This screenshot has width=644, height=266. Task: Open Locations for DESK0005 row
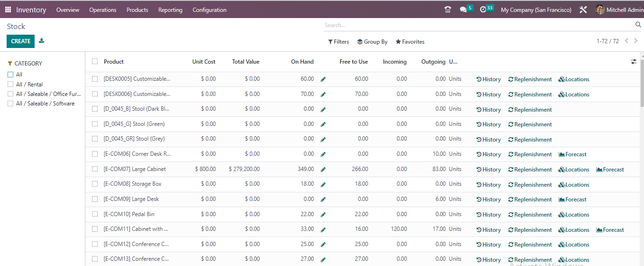click(574, 79)
